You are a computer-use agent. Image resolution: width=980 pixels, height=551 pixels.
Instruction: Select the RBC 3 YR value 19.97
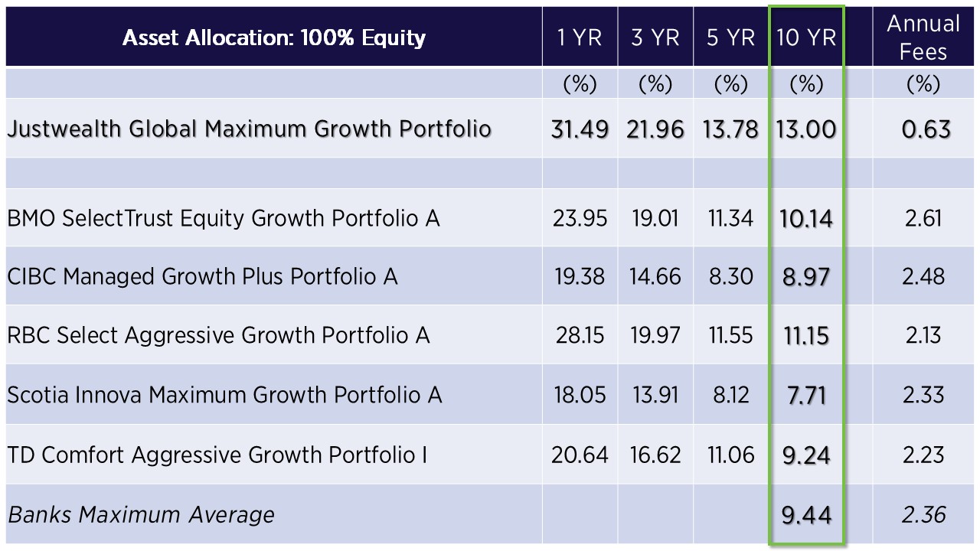(655, 335)
